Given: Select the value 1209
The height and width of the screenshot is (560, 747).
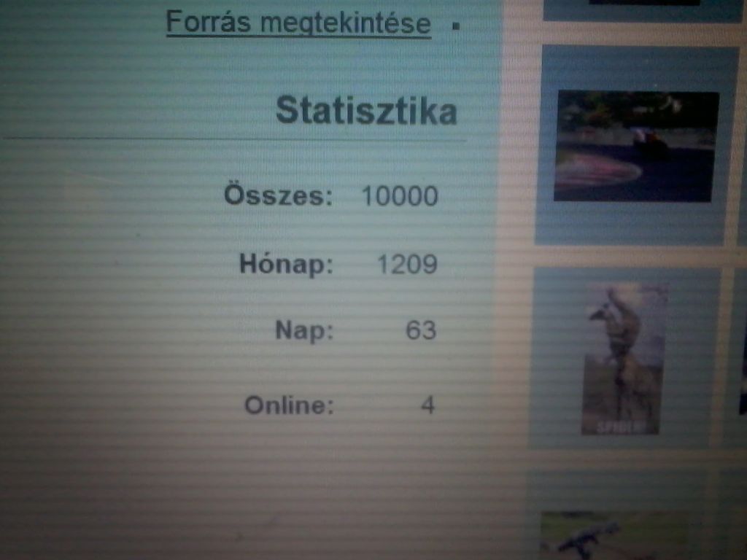Looking at the screenshot, I should point(407,264).
